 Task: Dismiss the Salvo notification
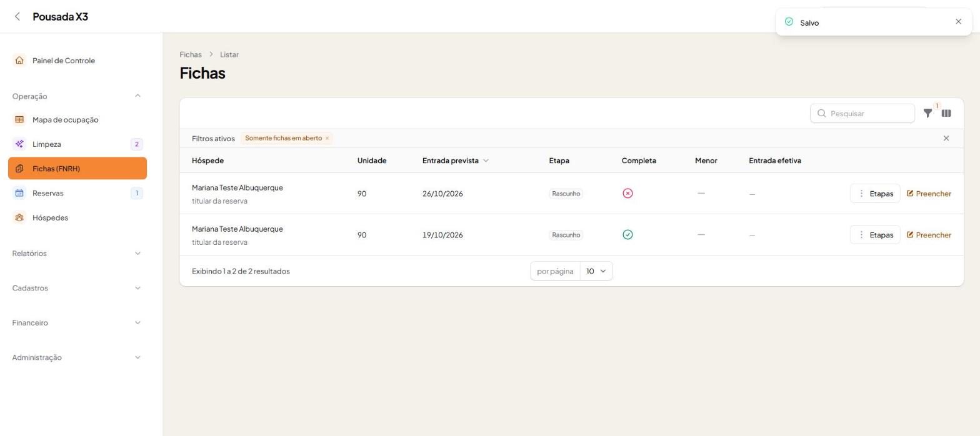click(959, 22)
